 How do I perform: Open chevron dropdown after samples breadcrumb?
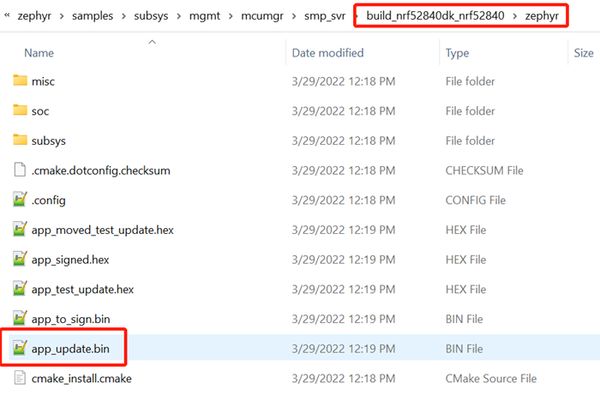124,16
